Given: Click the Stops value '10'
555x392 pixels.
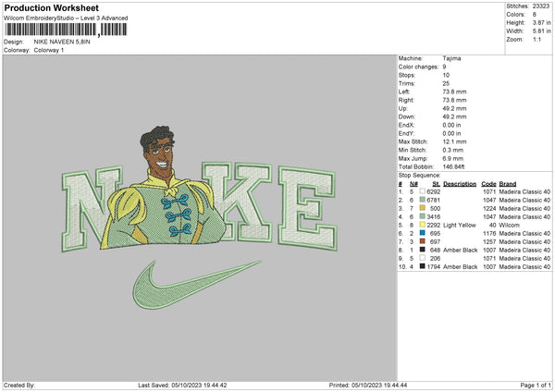Looking at the screenshot, I should 446,75.
